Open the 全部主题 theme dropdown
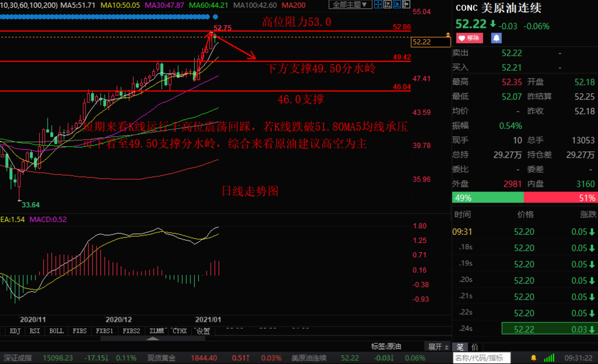The image size is (598, 364). click(x=350, y=5)
